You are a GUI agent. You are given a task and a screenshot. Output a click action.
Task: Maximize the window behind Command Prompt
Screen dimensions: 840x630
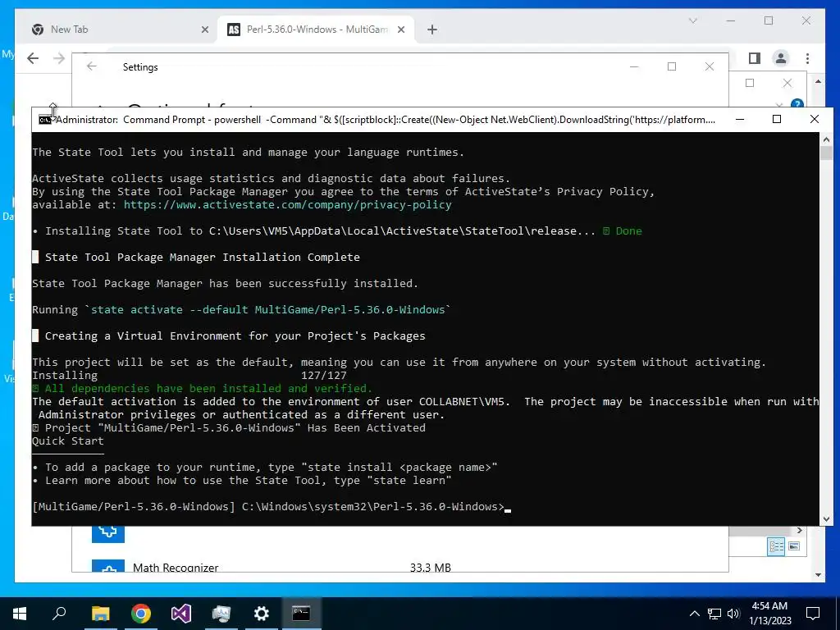click(750, 83)
